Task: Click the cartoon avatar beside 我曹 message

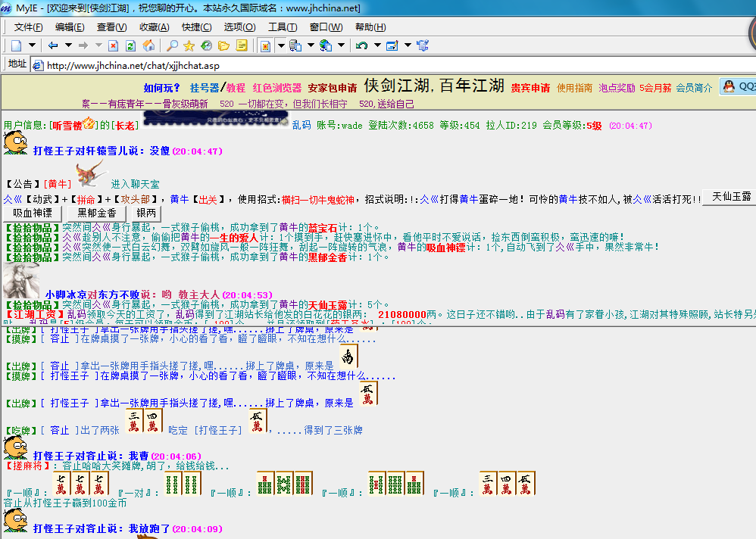Action: [x=15, y=447]
